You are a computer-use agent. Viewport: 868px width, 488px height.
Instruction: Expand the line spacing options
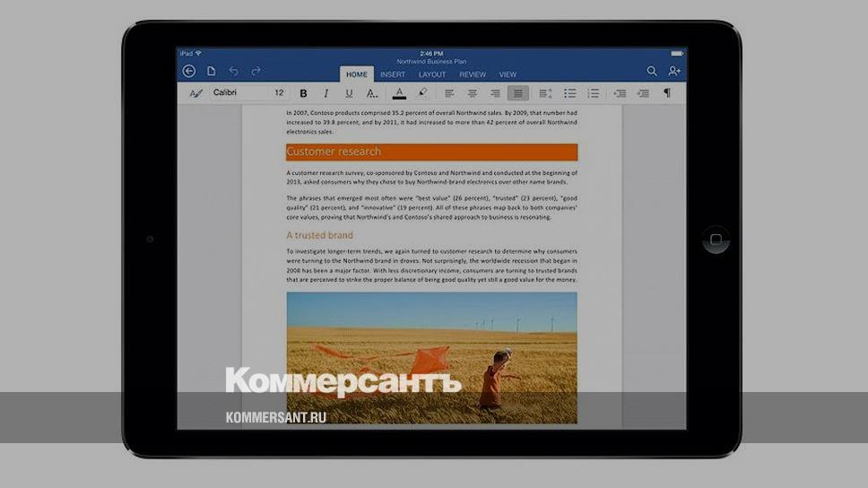pyautogui.click(x=544, y=93)
